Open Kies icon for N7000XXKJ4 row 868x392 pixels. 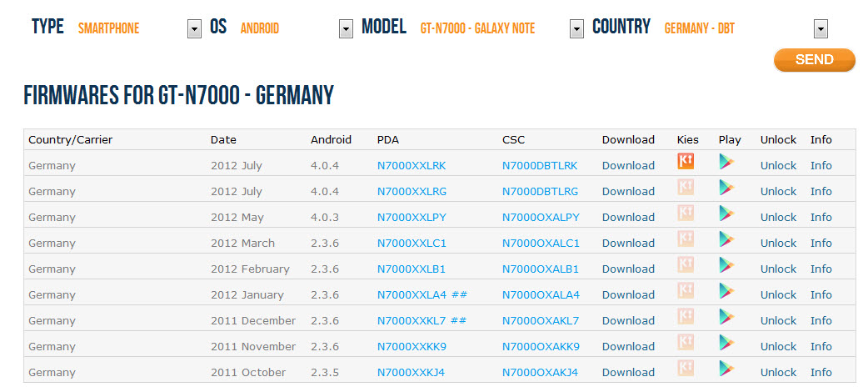pos(686,368)
